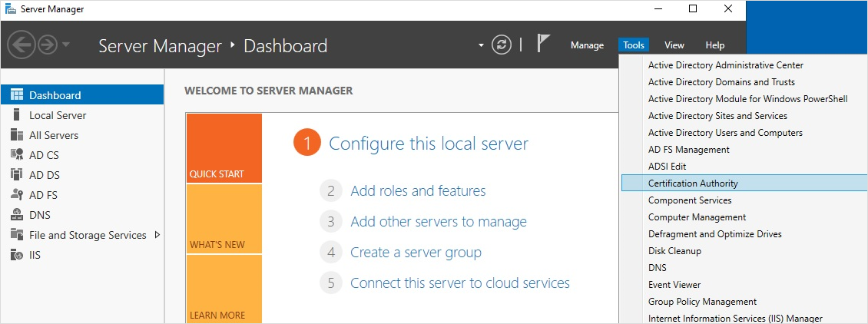Image resolution: width=868 pixels, height=324 pixels.
Task: Click Add roles and features link
Action: coord(418,190)
